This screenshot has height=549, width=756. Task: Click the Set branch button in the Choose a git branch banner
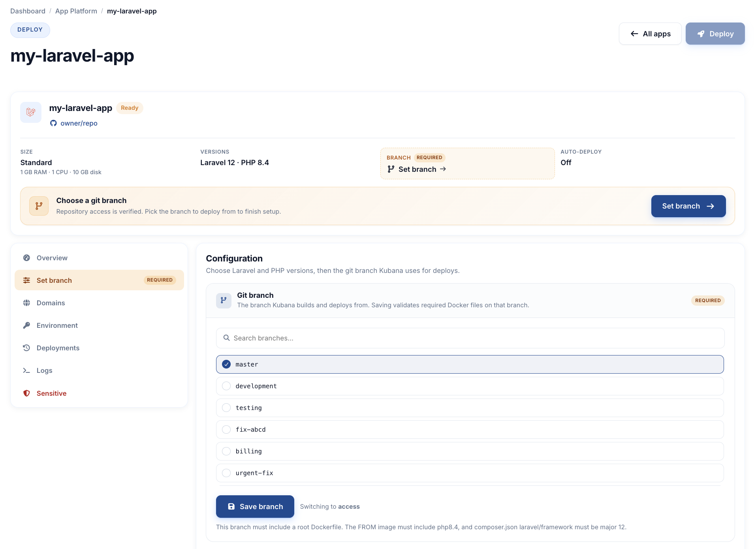tap(688, 206)
